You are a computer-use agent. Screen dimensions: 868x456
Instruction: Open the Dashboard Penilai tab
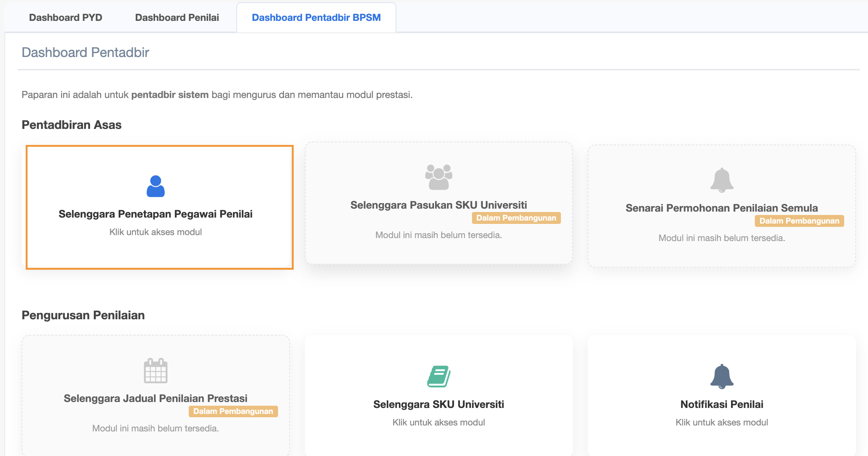point(177,18)
